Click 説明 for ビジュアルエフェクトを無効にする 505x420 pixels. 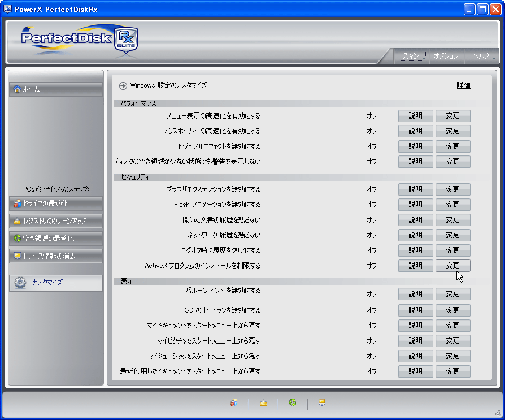[x=415, y=146]
